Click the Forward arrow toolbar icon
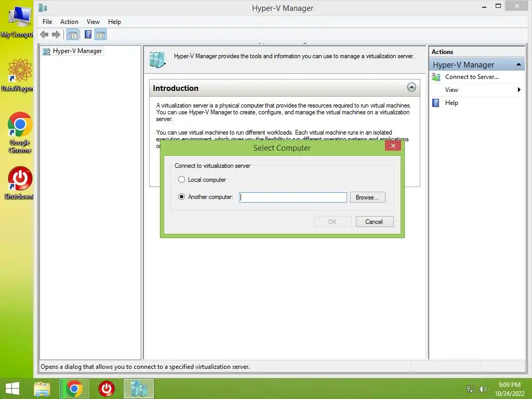532x399 pixels. 56,34
